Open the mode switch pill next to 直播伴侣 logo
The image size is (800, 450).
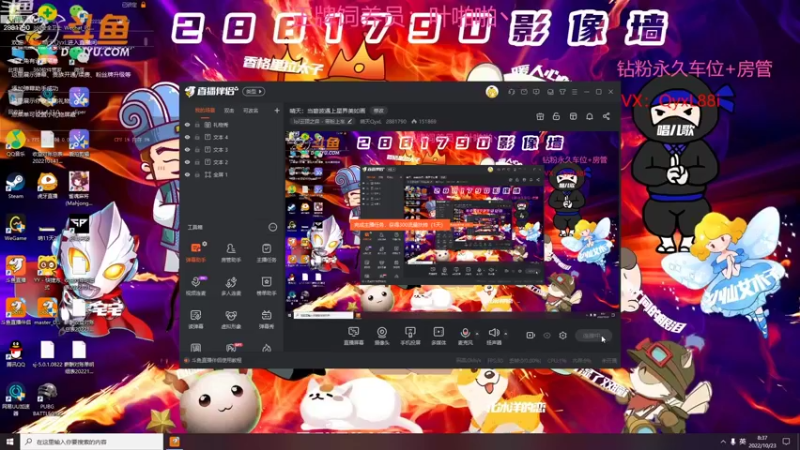tap(254, 91)
